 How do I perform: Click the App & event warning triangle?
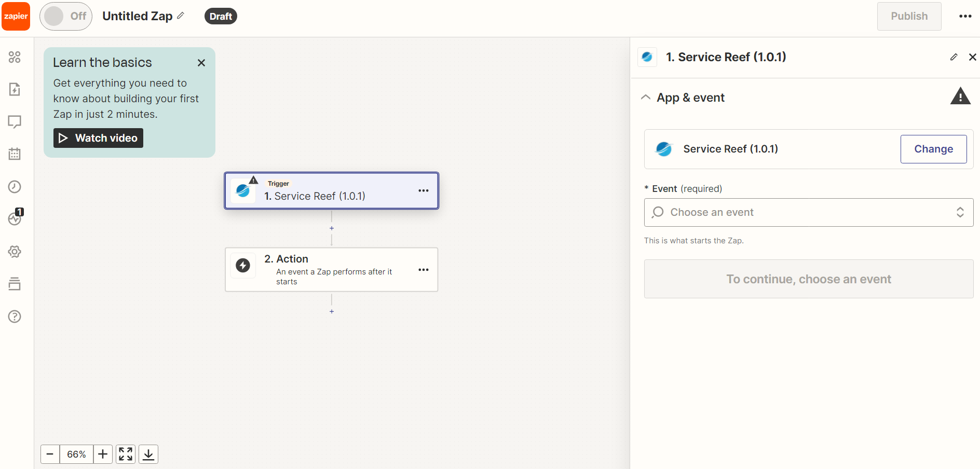pos(960,96)
